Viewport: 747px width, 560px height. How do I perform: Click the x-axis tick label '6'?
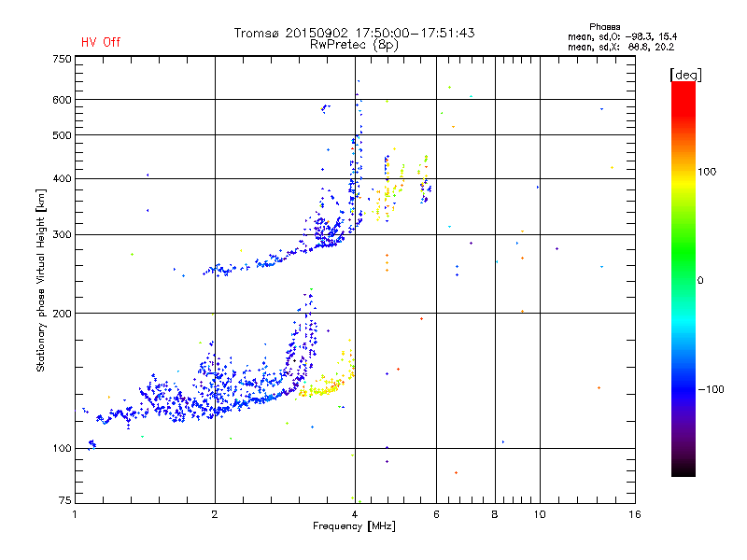(x=436, y=514)
